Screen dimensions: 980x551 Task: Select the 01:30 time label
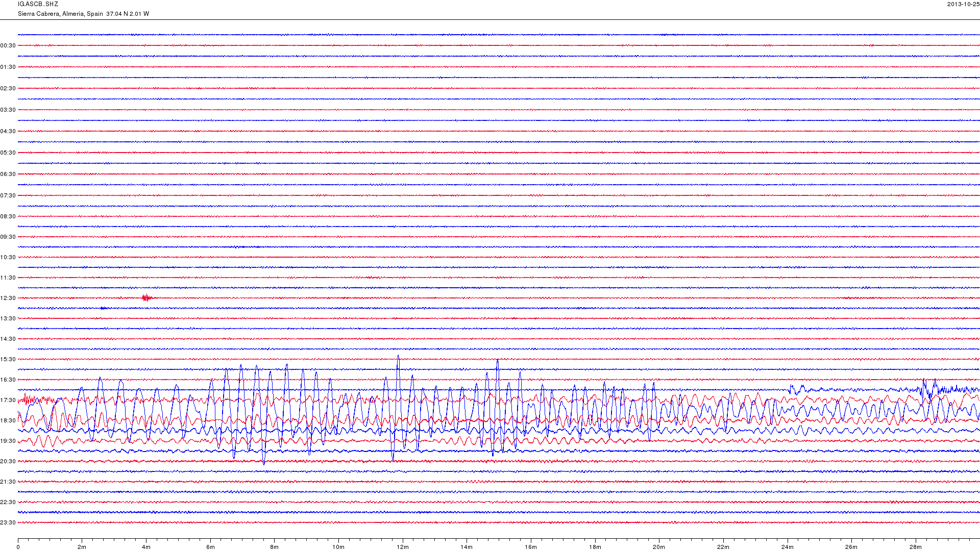(8, 67)
